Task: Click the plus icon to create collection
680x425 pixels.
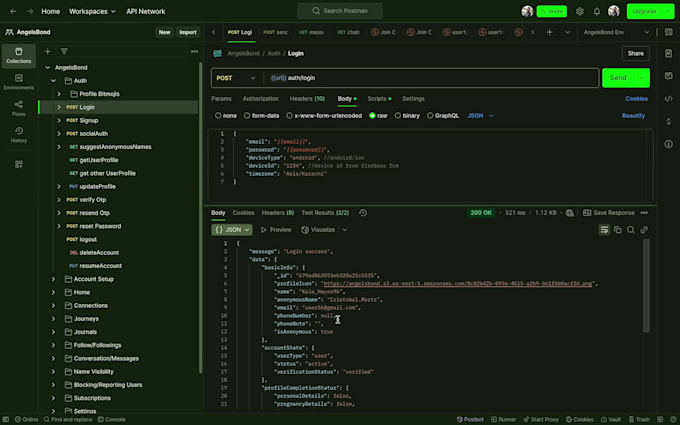Action: coord(48,52)
